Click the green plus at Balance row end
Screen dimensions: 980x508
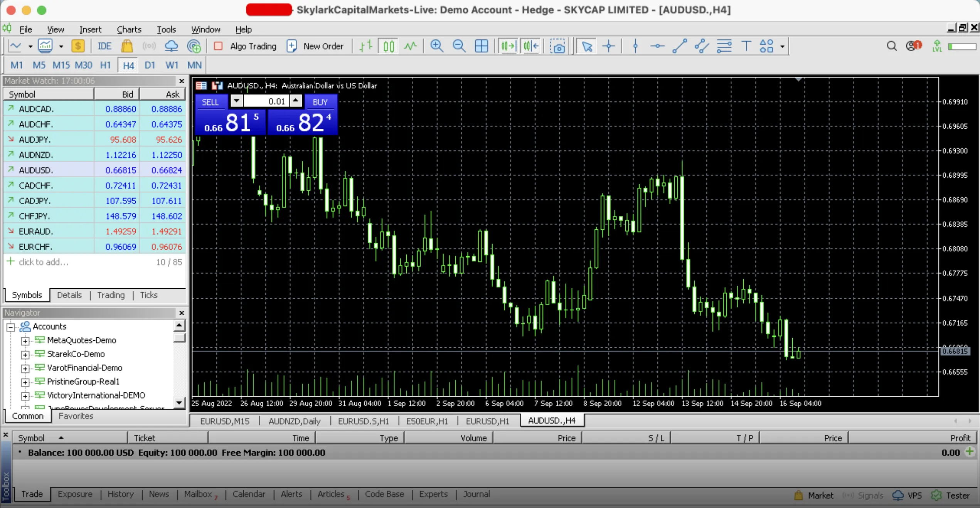[970, 452]
